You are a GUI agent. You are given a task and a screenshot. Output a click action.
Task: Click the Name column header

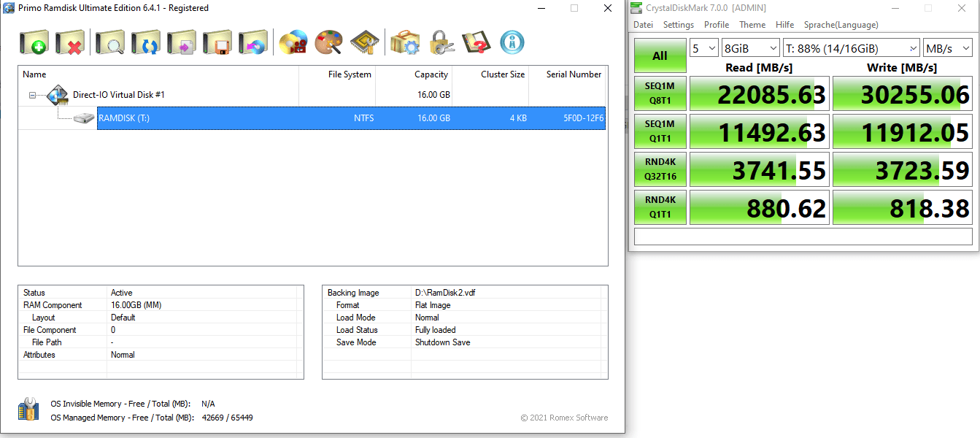(x=158, y=74)
